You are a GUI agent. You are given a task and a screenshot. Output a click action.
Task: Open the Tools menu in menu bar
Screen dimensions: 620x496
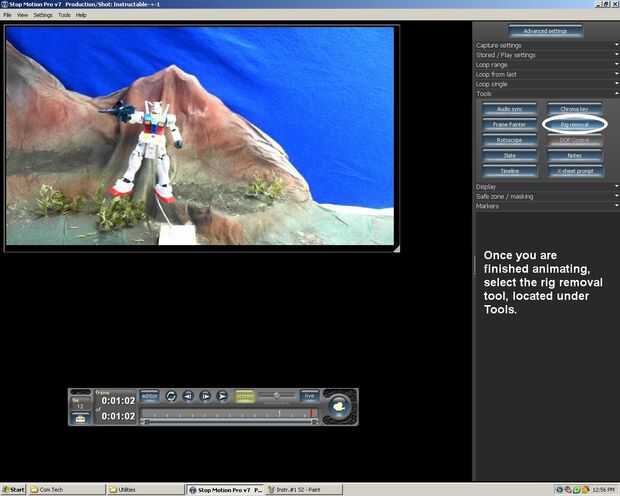(x=64, y=15)
